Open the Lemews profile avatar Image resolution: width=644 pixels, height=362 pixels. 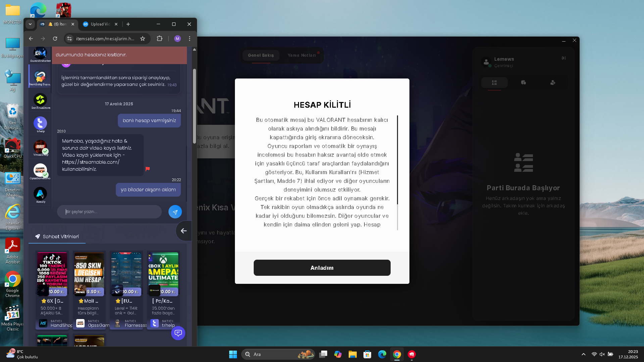486,62
